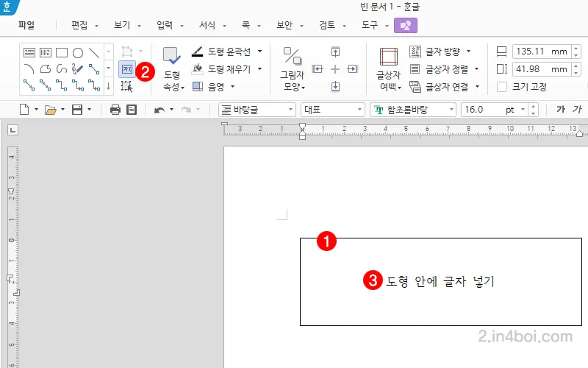588x368 pixels.
Task: Click the open folder icon
Action: click(x=50, y=110)
